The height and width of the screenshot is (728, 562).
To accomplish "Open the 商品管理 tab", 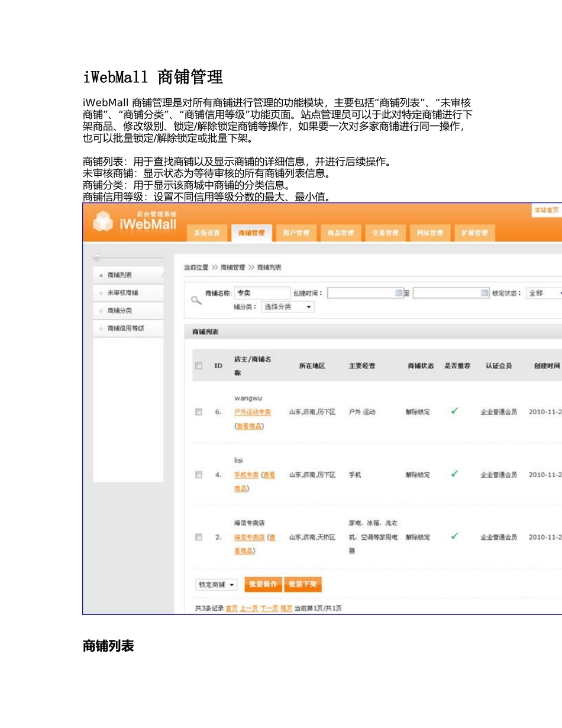I will 341,233.
